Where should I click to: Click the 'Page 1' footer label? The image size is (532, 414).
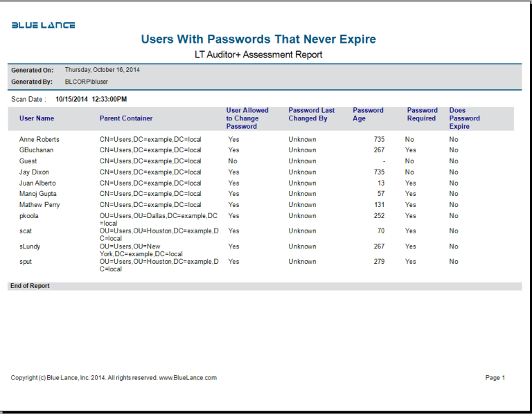pyautogui.click(x=495, y=378)
